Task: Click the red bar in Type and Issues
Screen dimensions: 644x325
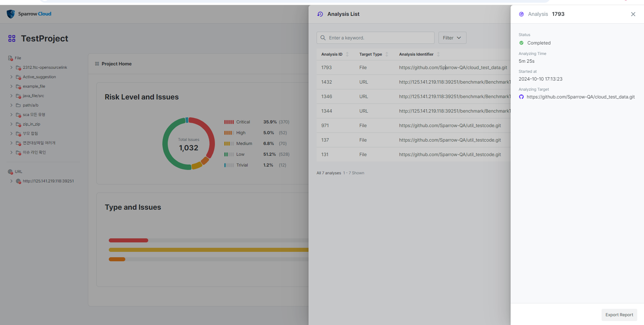Action: (128, 240)
